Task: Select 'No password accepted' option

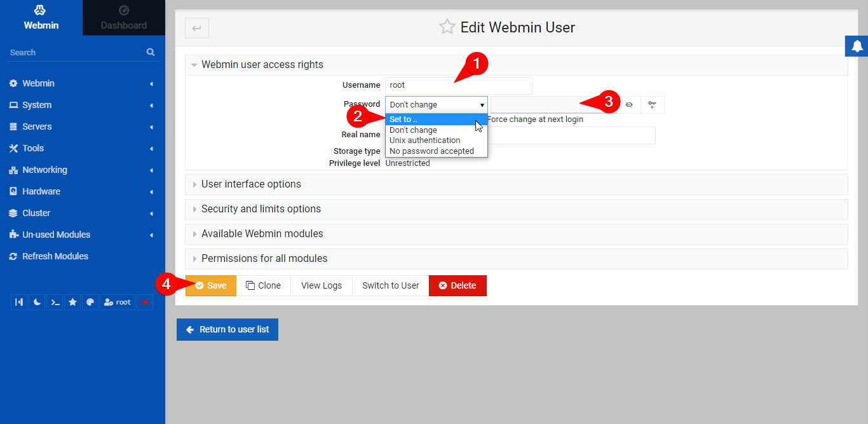Action: [437, 151]
